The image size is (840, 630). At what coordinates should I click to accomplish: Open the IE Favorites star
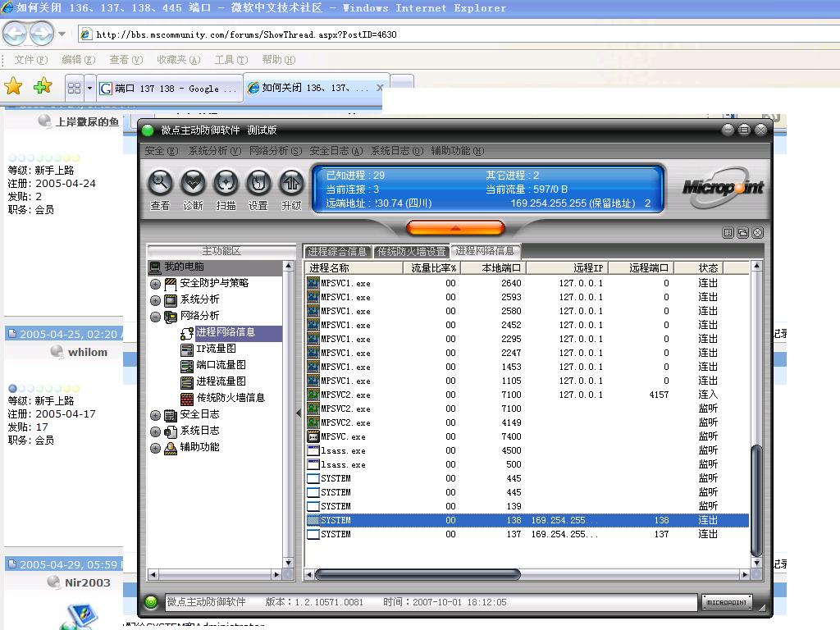click(13, 86)
